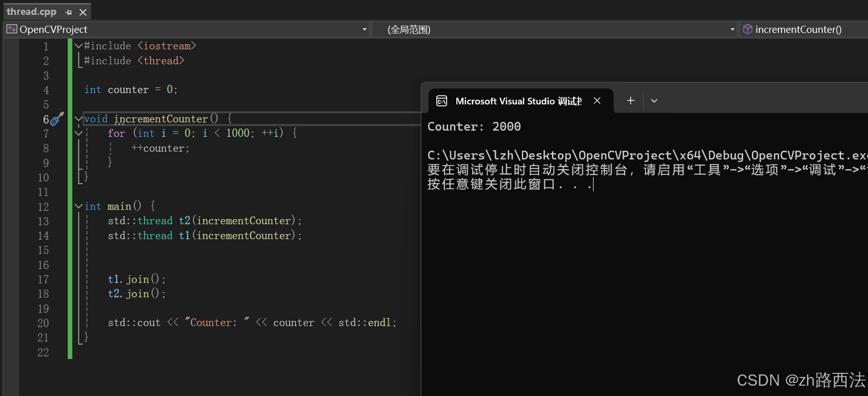
Task: Click the '++counter;' statement
Action: tap(160, 148)
